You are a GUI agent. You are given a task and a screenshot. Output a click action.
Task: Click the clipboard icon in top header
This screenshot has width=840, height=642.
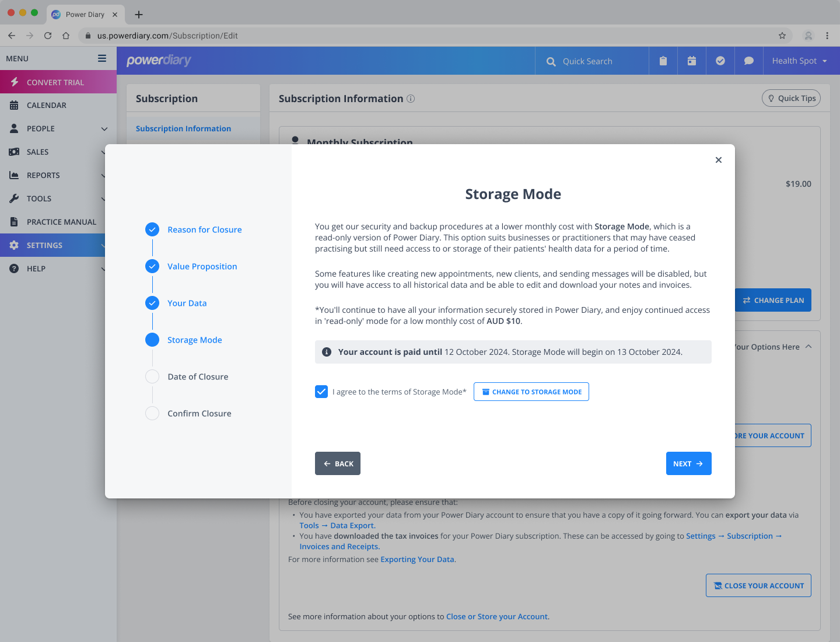[663, 61]
